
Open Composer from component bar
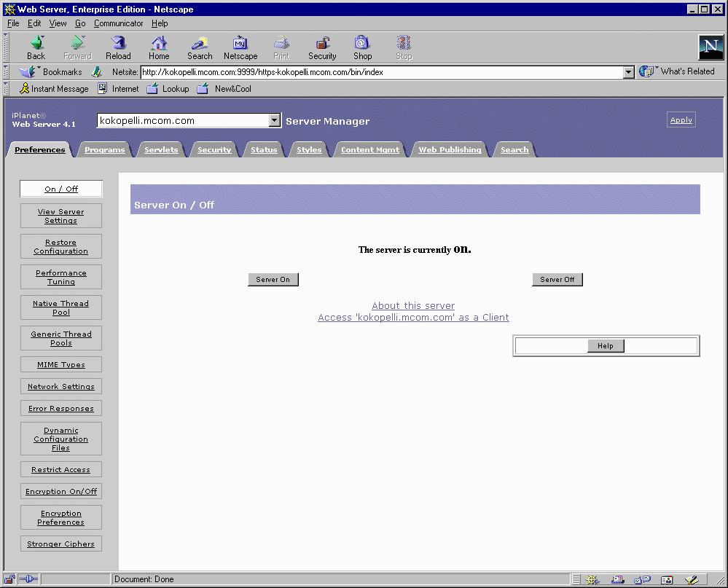[x=692, y=579]
